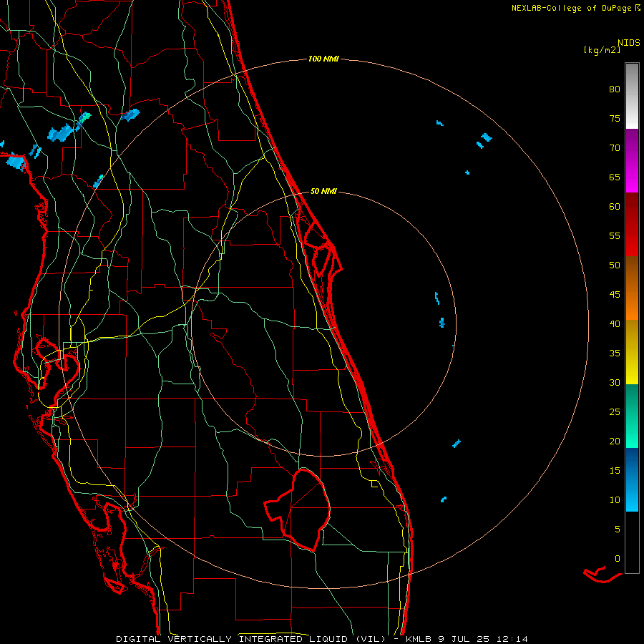Select the 50 value on the scale
This screenshot has height=644, width=644.
tap(615, 265)
